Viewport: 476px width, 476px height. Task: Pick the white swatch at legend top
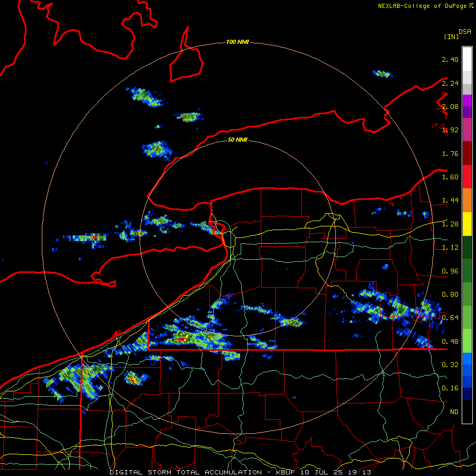(x=467, y=59)
